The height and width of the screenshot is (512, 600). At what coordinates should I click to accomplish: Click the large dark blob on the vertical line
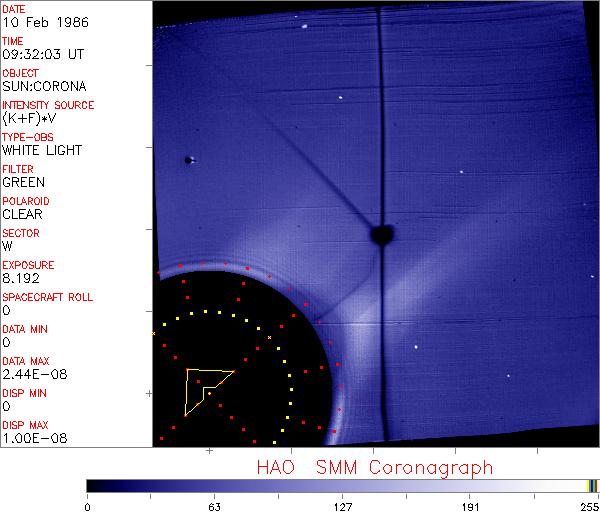coord(382,235)
